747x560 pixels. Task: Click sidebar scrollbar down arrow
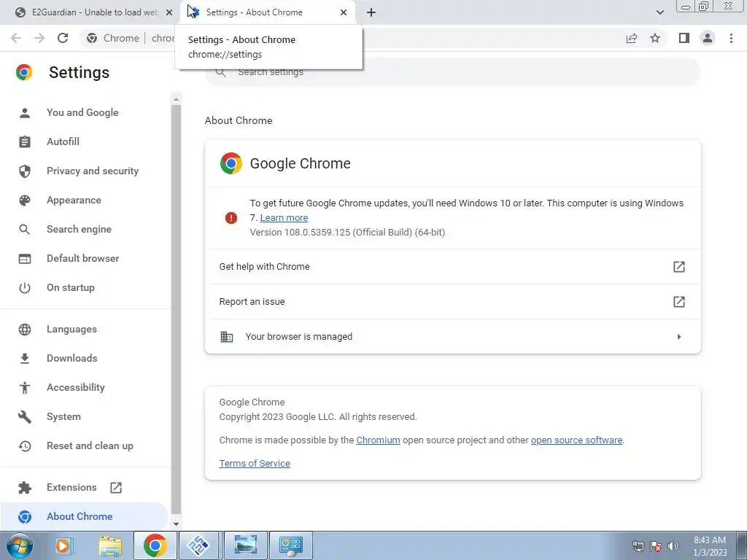pyautogui.click(x=177, y=524)
